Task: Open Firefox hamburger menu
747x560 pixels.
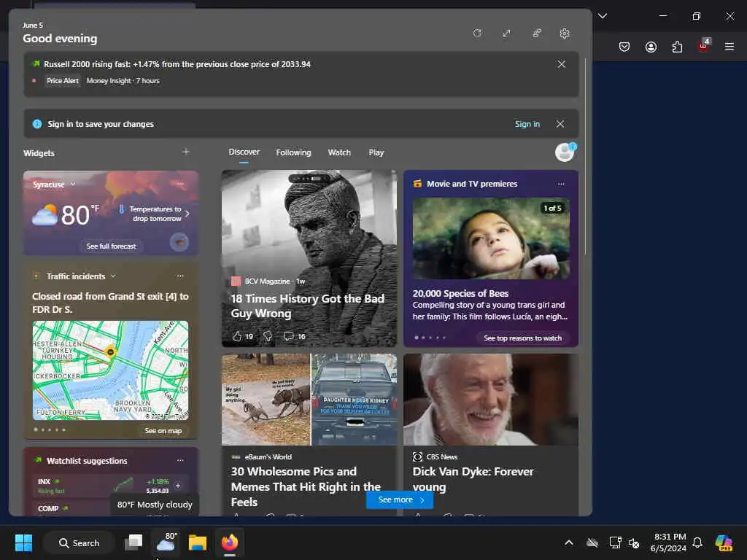Action: point(729,47)
